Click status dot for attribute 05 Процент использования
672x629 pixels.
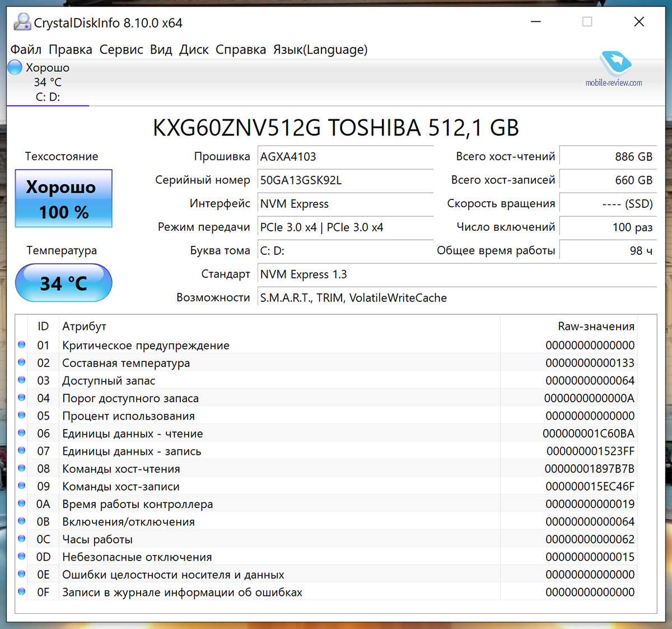click(22, 415)
